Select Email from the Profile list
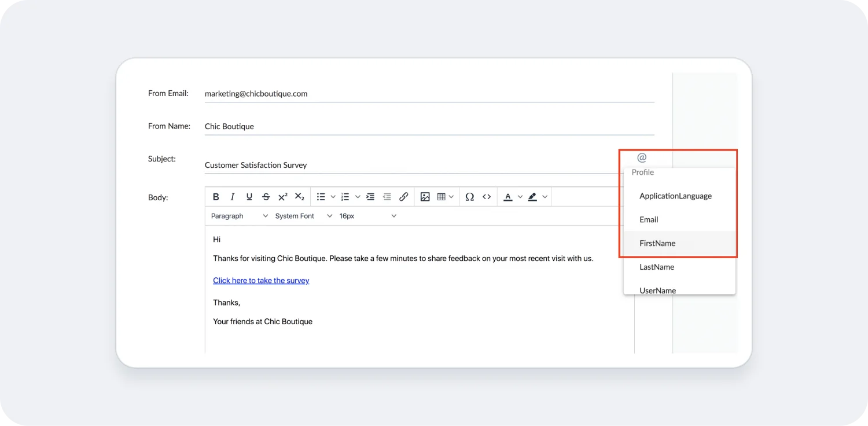Viewport: 868px width, 426px height. [x=649, y=219]
